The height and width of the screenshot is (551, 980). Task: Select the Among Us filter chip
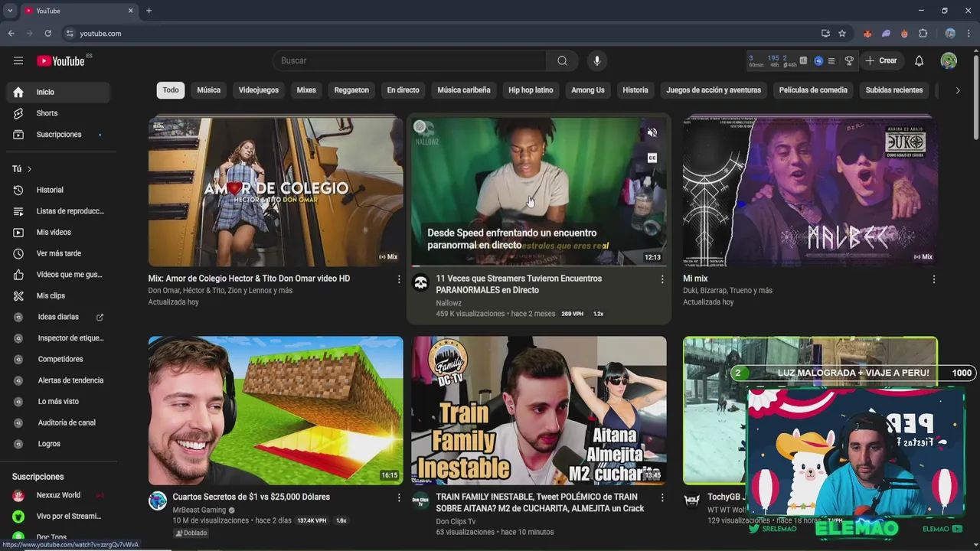point(588,90)
